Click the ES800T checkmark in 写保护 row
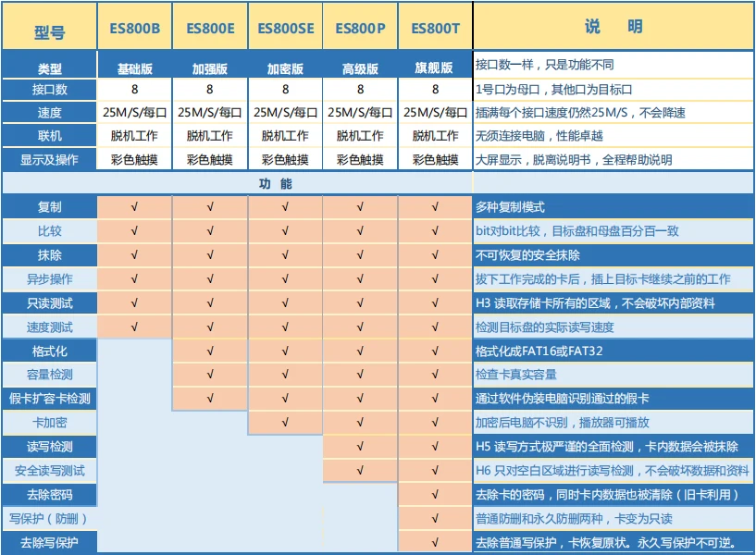 click(435, 519)
